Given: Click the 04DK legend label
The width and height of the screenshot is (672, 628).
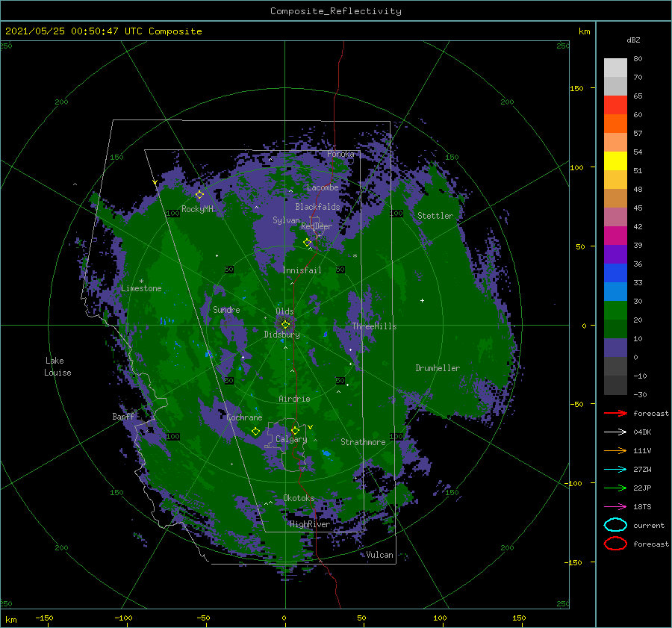Looking at the screenshot, I should click(642, 432).
